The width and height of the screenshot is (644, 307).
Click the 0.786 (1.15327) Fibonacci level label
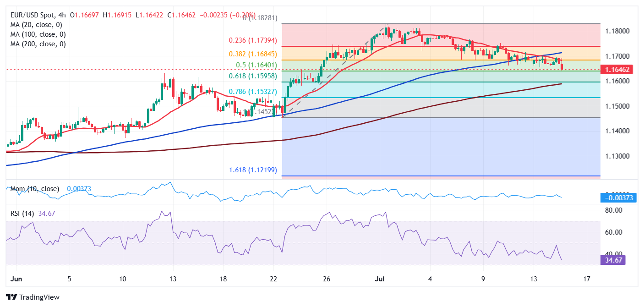click(x=255, y=92)
